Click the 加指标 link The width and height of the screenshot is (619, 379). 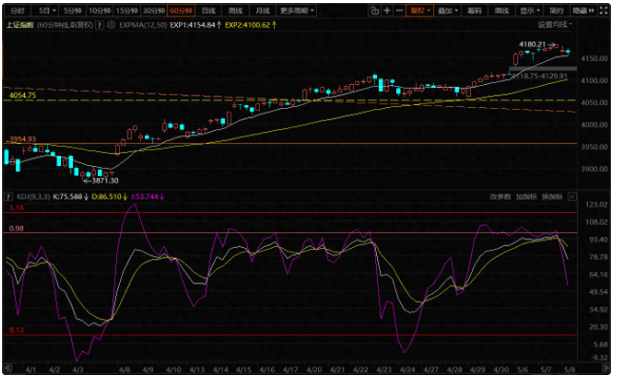[x=526, y=197]
